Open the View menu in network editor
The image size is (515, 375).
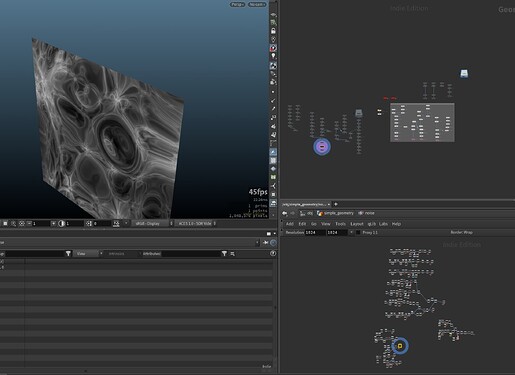coord(325,224)
